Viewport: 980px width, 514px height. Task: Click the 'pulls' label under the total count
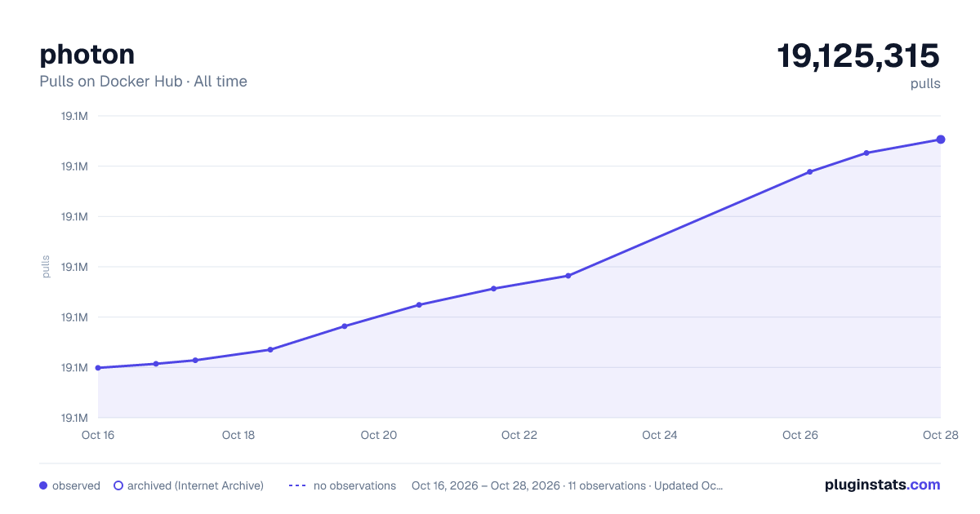pyautogui.click(x=925, y=83)
